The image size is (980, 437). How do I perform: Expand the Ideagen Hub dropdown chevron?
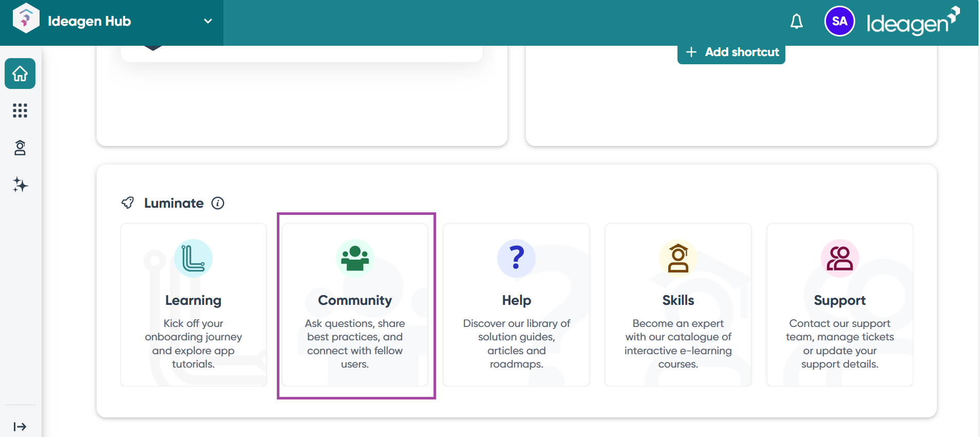tap(208, 22)
